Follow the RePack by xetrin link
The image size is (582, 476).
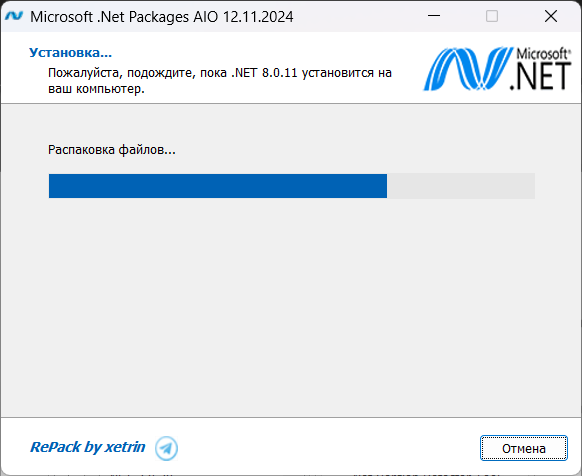click(x=88, y=447)
